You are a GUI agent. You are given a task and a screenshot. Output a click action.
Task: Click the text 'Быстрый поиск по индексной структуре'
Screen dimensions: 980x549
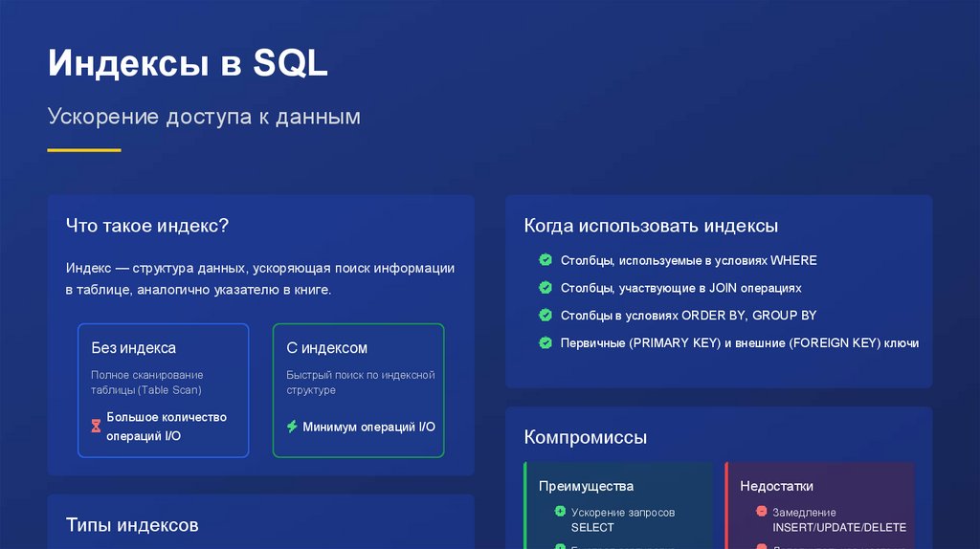pos(361,383)
